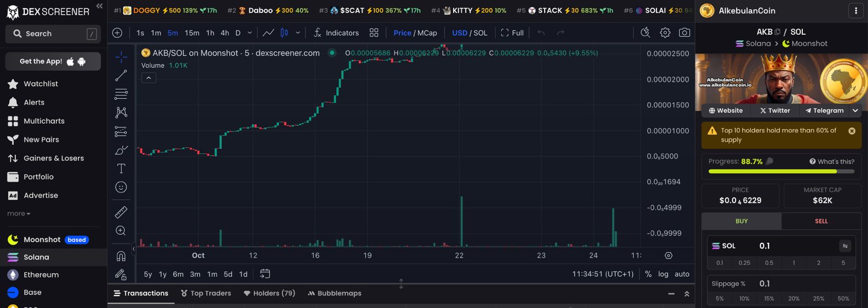Select the 15m timeframe
The width and height of the screenshot is (868, 308).
tap(192, 33)
